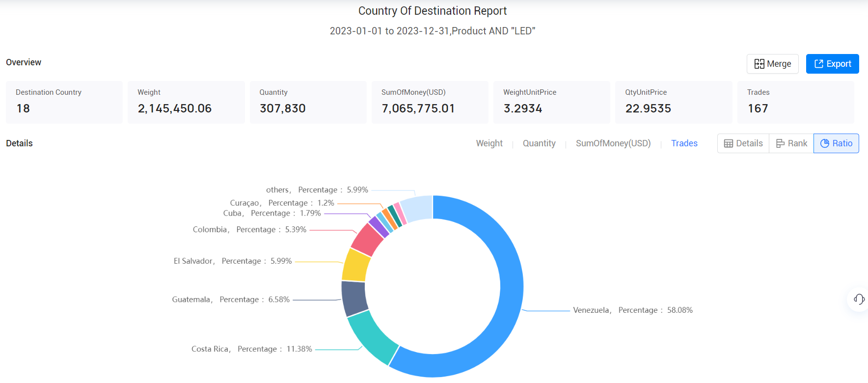This screenshot has width=868, height=383.
Task: Select the QtyUnitPrice 22.9535 card
Action: click(674, 102)
